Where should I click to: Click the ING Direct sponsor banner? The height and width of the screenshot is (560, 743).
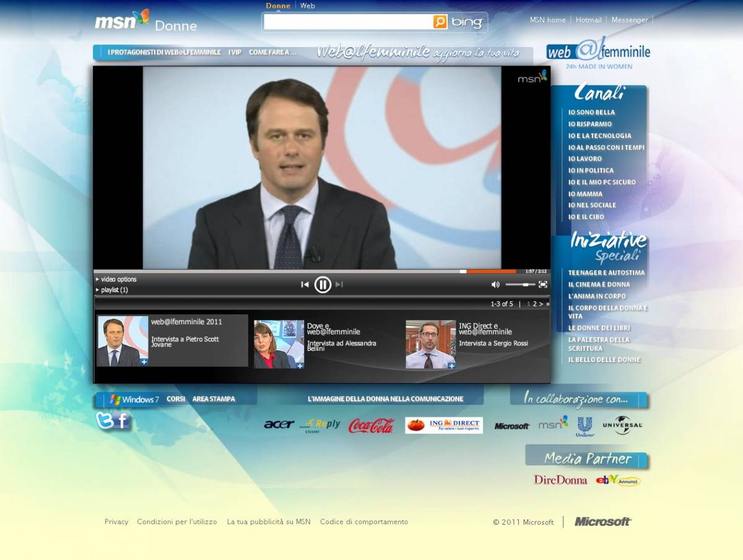click(x=444, y=425)
